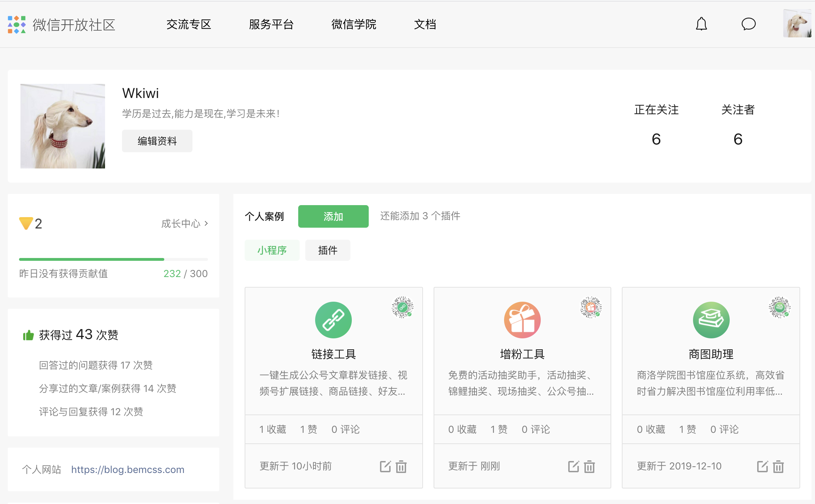Image resolution: width=815 pixels, height=504 pixels.
Task: Click trash icon on 商图助理 card
Action: pyautogui.click(x=778, y=466)
